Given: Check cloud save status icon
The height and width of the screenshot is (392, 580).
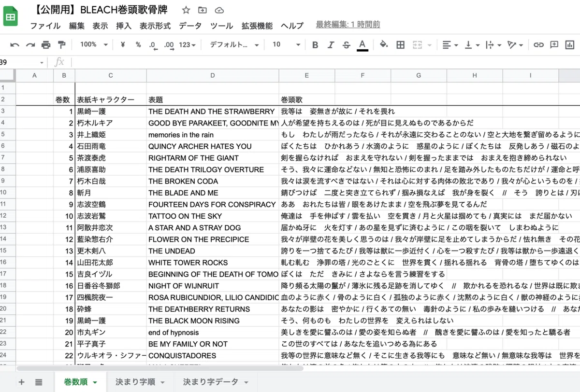Looking at the screenshot, I should (219, 10).
